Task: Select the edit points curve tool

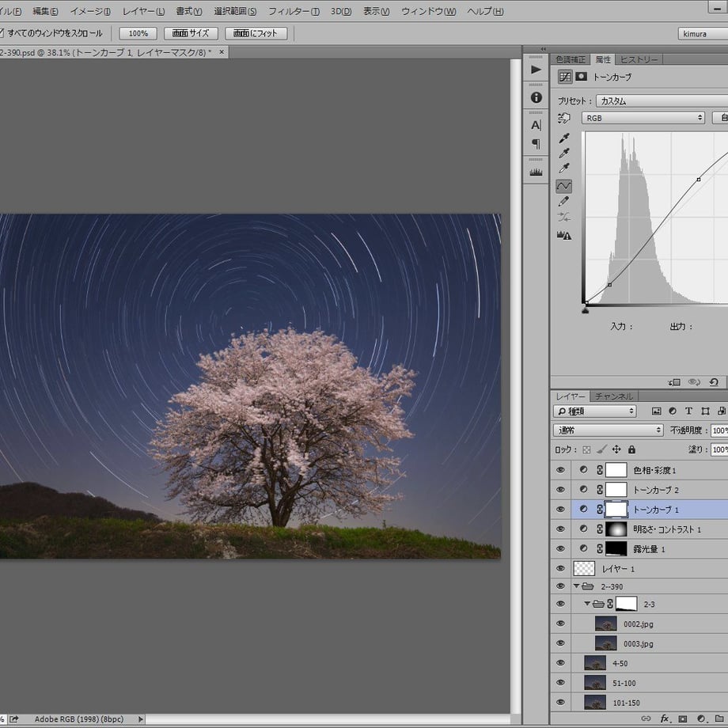Action: tap(563, 186)
